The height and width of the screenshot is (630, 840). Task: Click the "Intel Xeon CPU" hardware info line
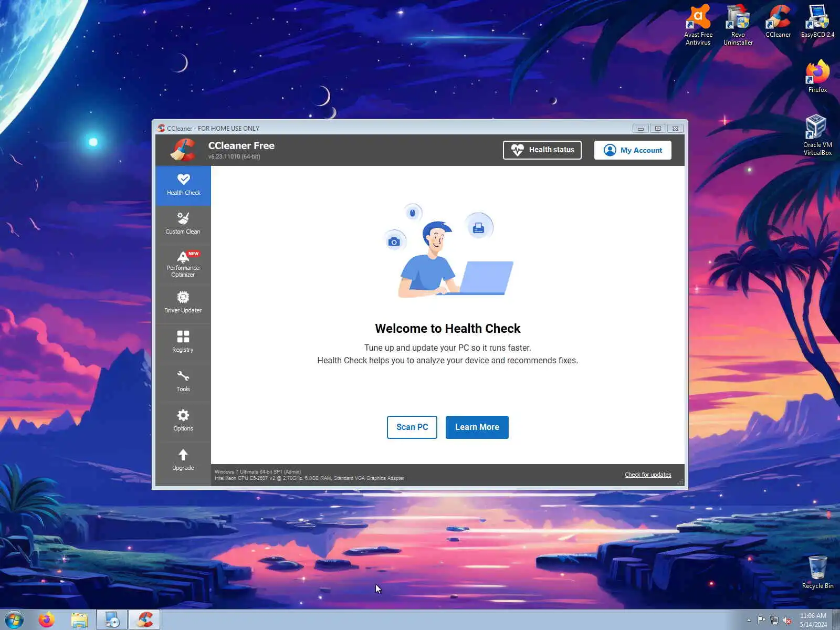click(x=309, y=478)
